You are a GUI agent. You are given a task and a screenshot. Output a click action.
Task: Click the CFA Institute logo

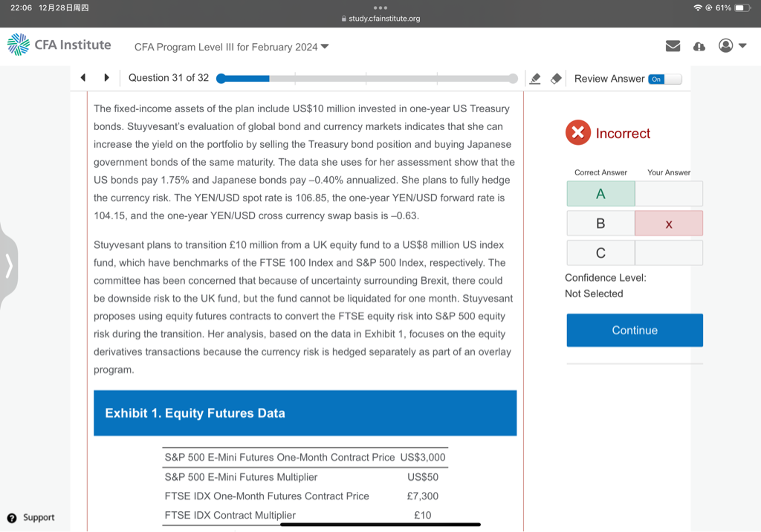tap(59, 45)
